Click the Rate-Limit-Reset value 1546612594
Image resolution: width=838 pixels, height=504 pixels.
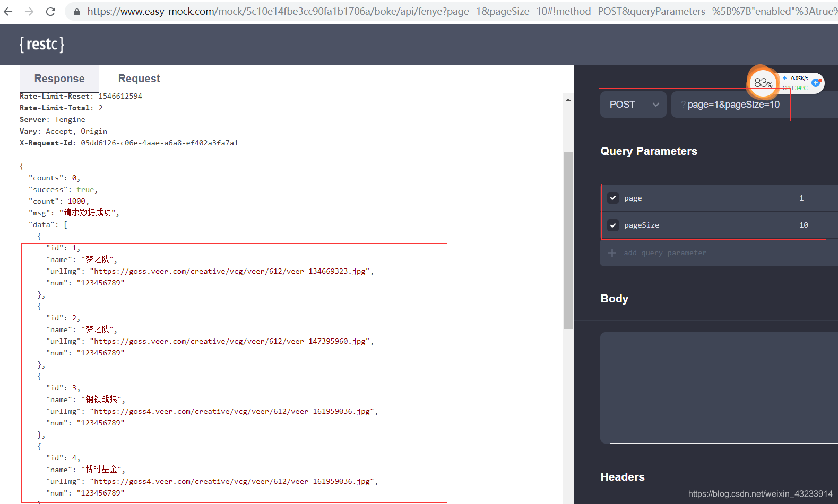click(x=120, y=96)
